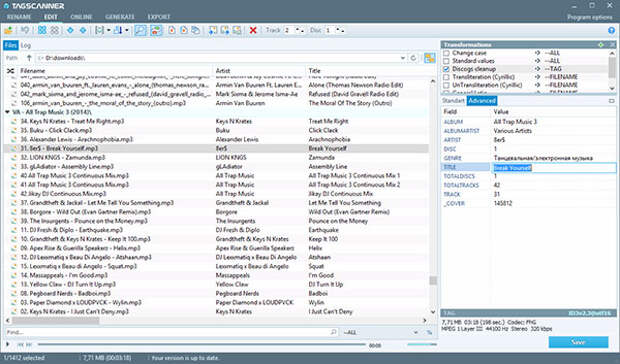
Task: Click the second blue diamond navigation icon
Action: (83, 30)
